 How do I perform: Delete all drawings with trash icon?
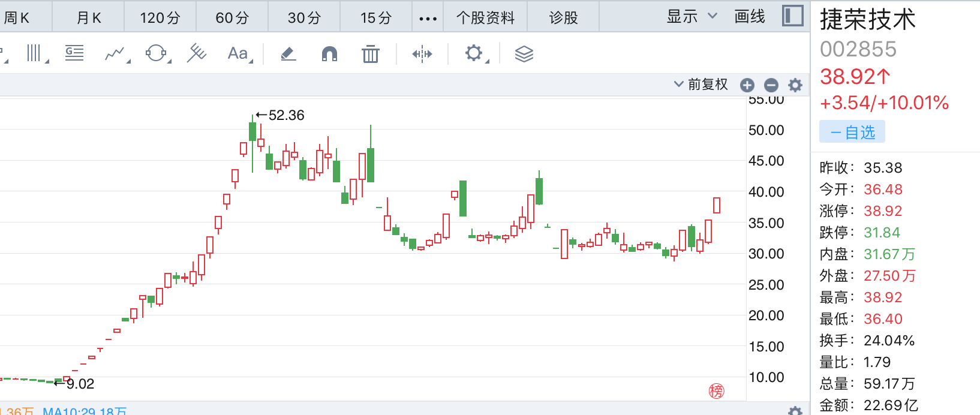click(x=371, y=54)
